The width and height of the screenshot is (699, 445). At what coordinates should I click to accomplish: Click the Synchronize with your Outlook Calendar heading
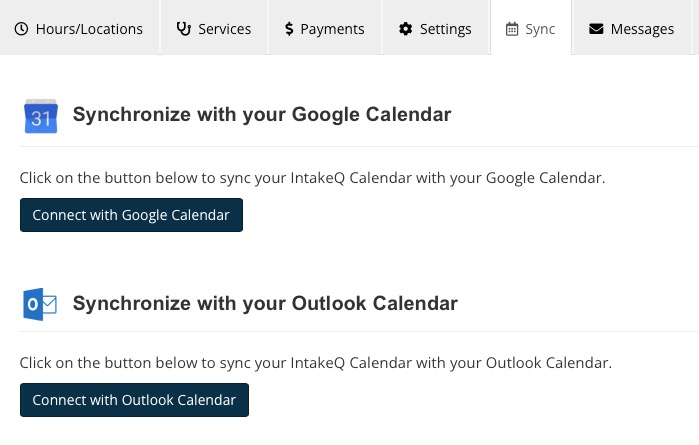point(265,304)
